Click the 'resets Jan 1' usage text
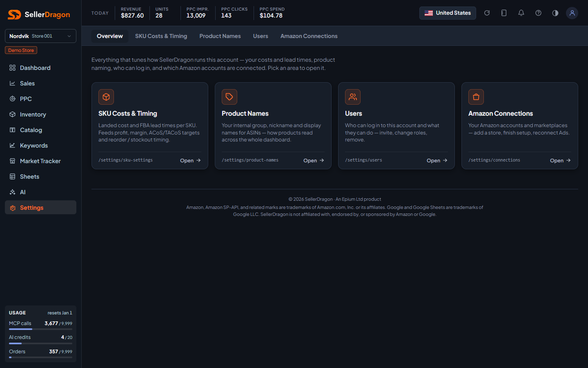This screenshot has height=368, width=588. coord(60,313)
